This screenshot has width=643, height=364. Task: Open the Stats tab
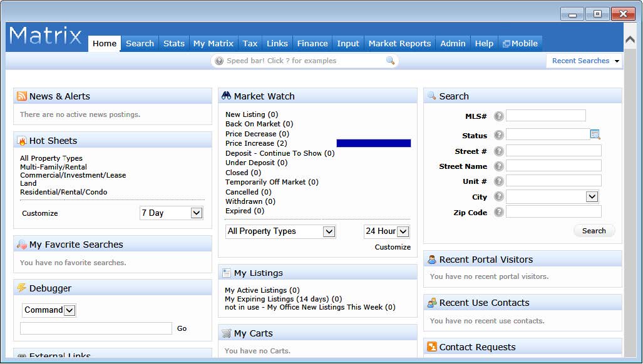click(174, 43)
